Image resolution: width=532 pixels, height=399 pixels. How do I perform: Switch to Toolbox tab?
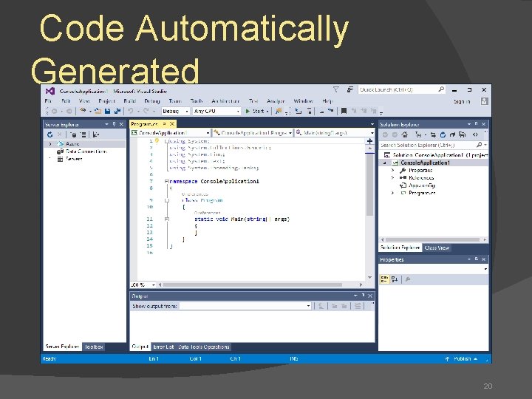(x=94, y=347)
